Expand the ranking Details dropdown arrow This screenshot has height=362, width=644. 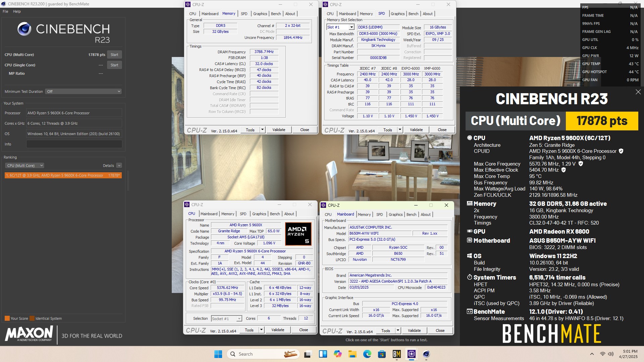pos(119,166)
